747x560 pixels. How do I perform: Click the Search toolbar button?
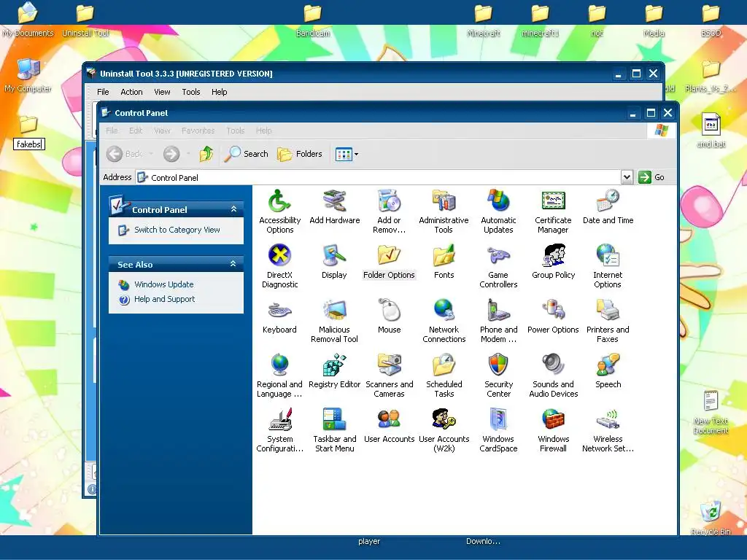[x=247, y=154]
